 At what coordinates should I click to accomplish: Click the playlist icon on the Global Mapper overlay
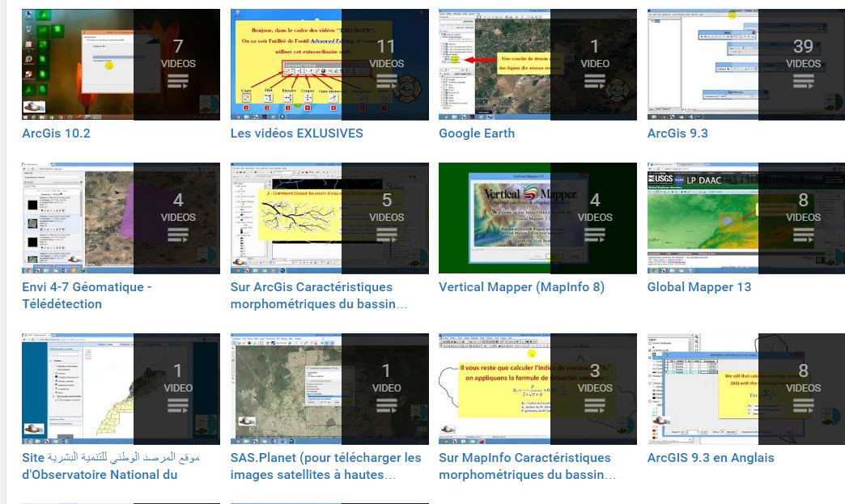point(803,235)
